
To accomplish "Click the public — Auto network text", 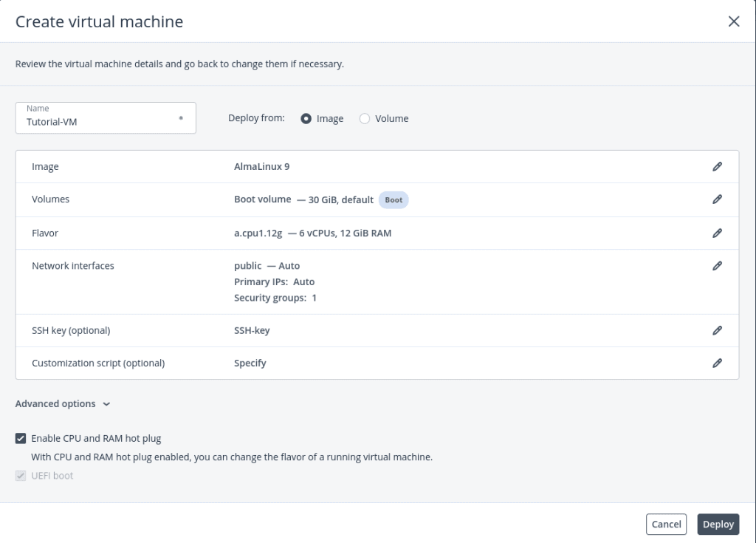I will [x=267, y=266].
